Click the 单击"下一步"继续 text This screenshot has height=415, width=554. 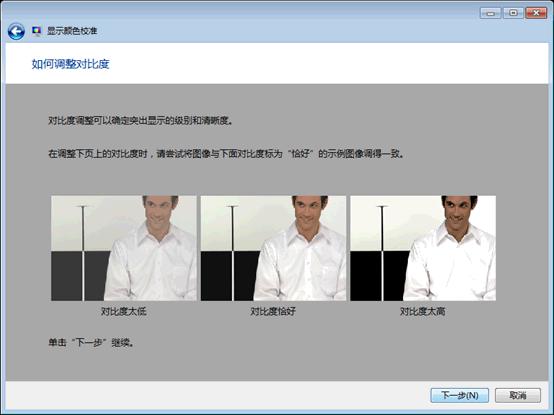point(91,343)
